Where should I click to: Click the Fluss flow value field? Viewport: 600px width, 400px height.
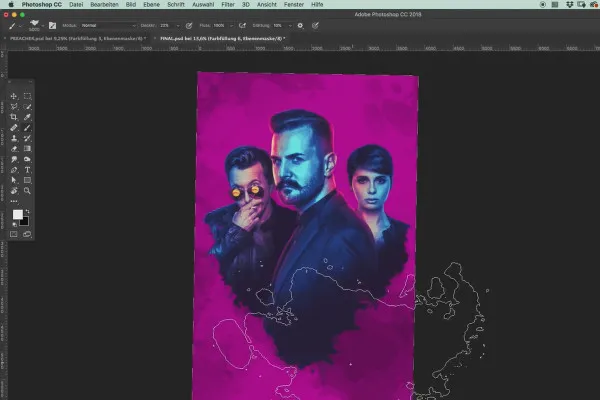click(220, 26)
